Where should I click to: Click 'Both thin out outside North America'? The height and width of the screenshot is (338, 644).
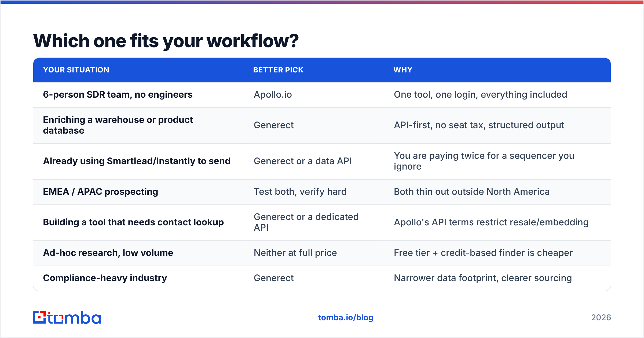(472, 192)
